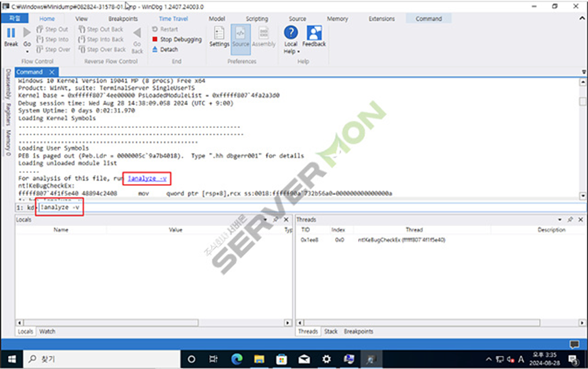Screen dimensions: 588x369
Task: Click Detach in the End group
Action: tap(165, 49)
